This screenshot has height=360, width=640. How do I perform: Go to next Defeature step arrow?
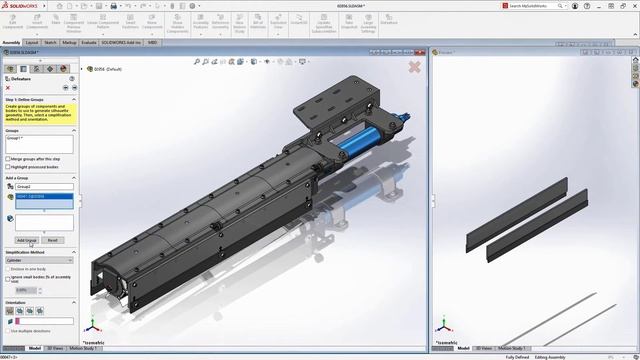pyautogui.click(x=74, y=88)
